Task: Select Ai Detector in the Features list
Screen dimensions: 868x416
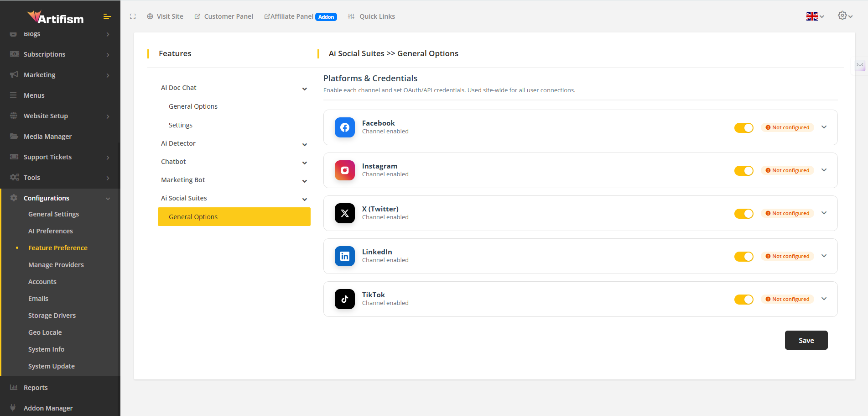Action: 178,143
